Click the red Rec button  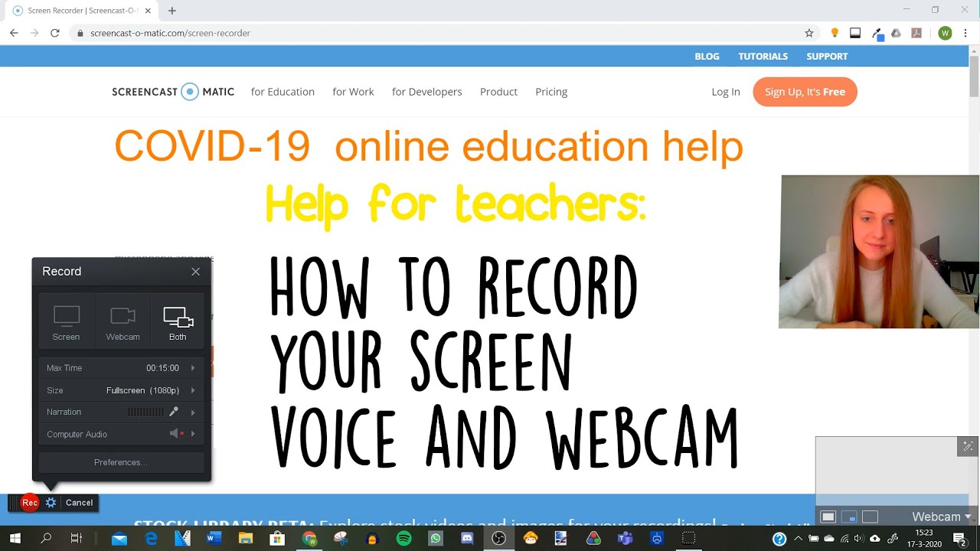coord(30,503)
